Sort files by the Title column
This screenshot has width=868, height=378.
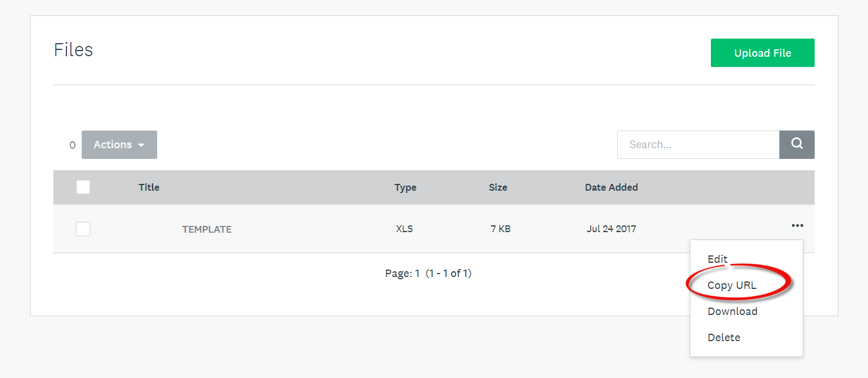[x=149, y=187]
